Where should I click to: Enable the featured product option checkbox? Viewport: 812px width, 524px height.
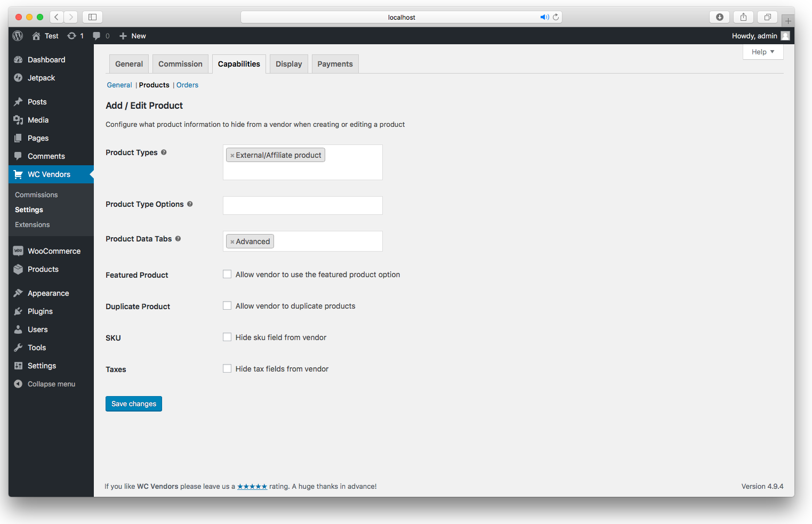click(227, 275)
